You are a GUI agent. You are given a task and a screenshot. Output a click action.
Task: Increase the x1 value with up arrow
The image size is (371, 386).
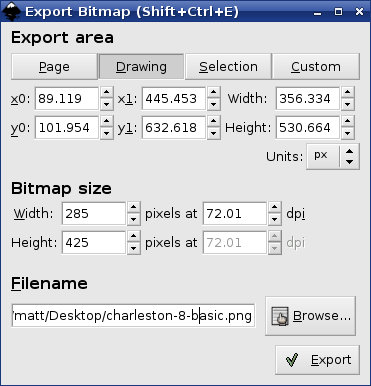214,92
